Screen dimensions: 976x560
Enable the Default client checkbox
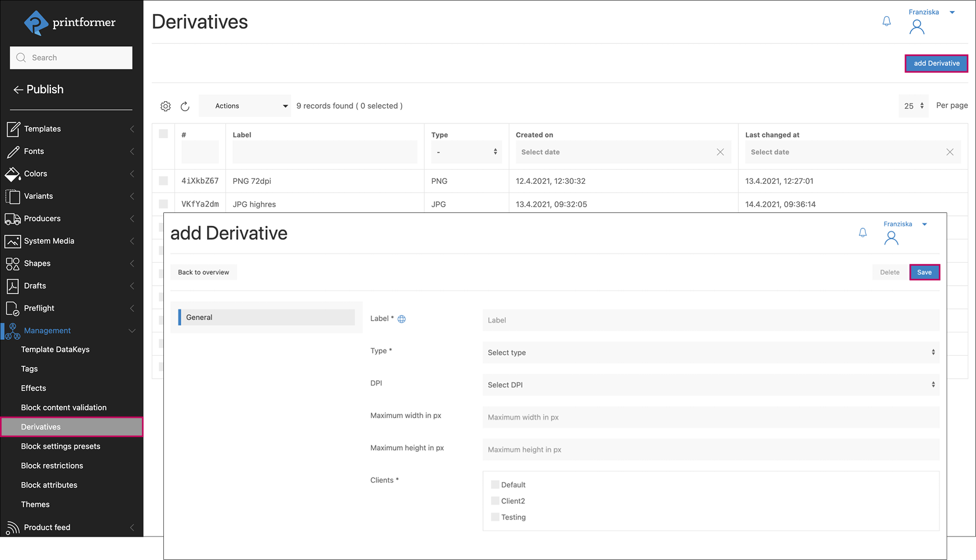(x=495, y=485)
